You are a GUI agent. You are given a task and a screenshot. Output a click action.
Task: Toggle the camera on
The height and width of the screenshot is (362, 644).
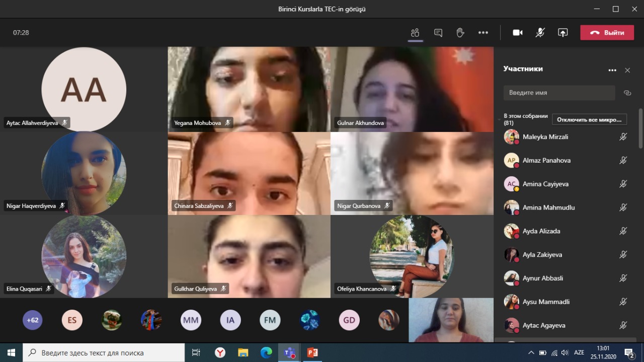click(518, 33)
